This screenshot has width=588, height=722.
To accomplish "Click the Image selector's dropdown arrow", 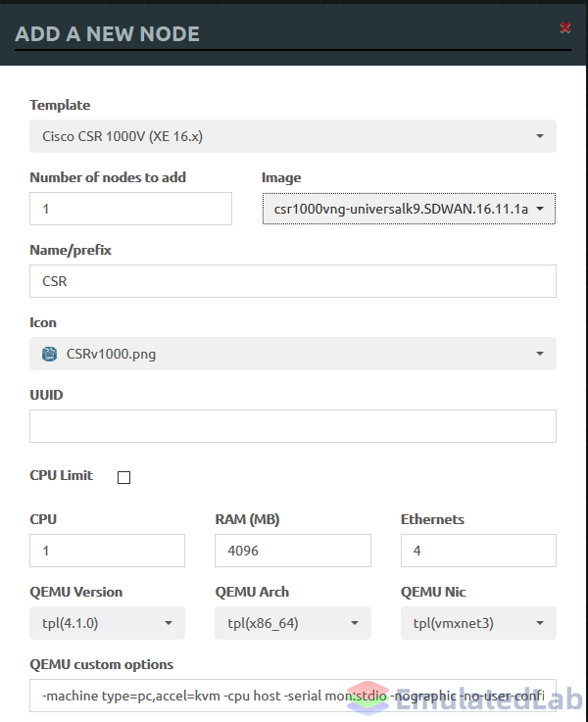I will 540,209.
